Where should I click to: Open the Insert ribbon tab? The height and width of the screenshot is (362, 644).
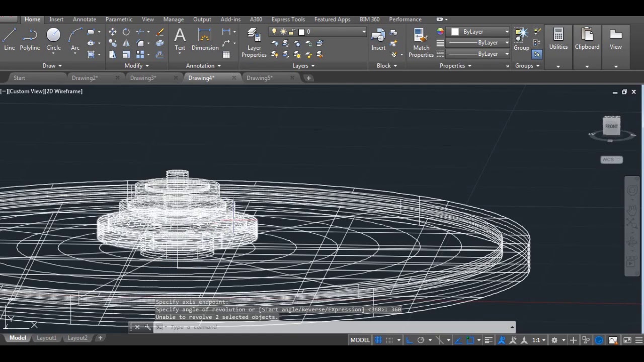tap(56, 19)
